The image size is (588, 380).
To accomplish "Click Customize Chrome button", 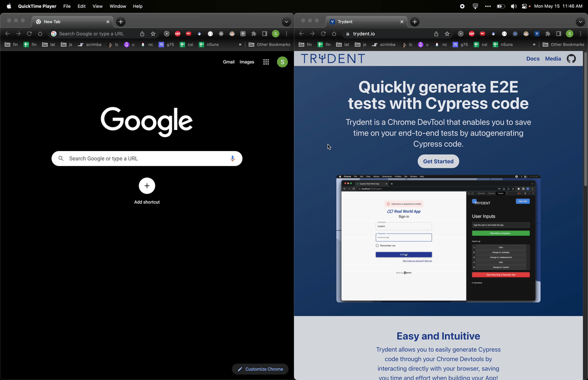I will pyautogui.click(x=260, y=369).
